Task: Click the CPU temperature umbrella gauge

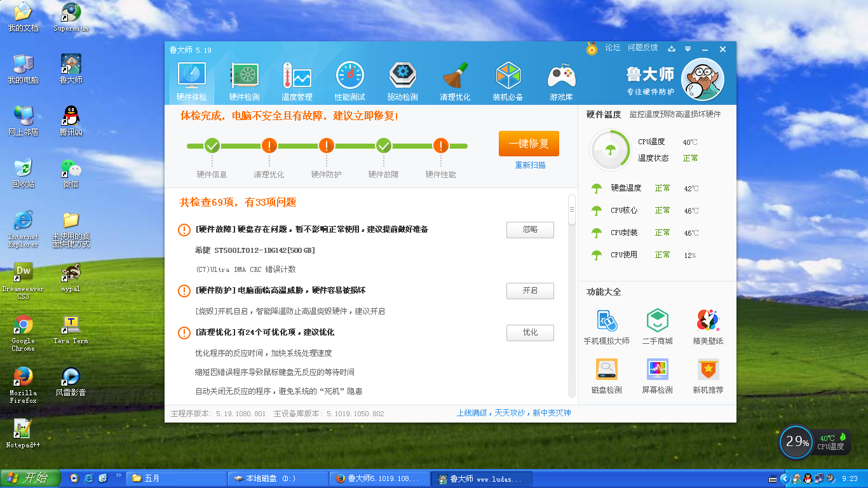Action: pyautogui.click(x=610, y=150)
